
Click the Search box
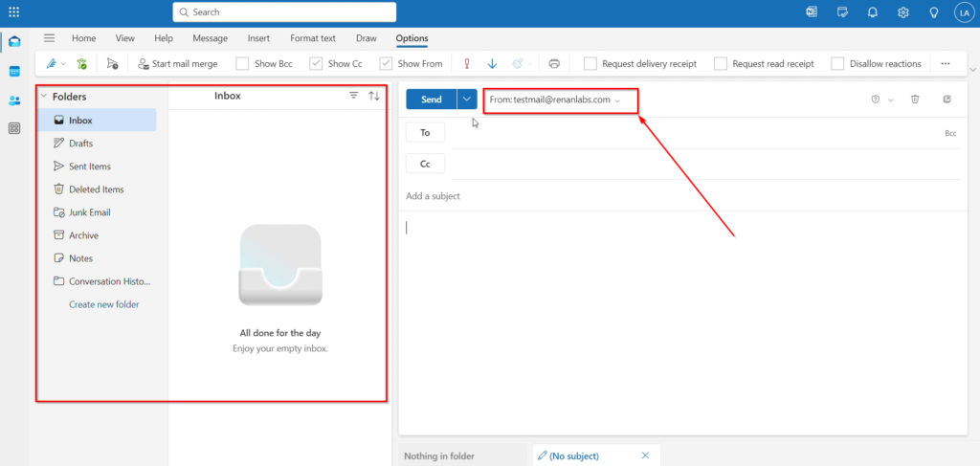point(284,11)
